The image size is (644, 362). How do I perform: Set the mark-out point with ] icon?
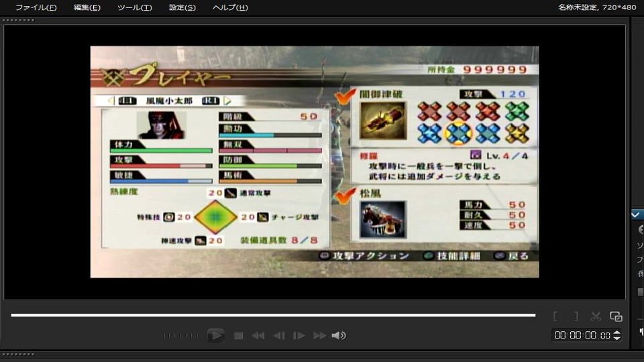[576, 316]
